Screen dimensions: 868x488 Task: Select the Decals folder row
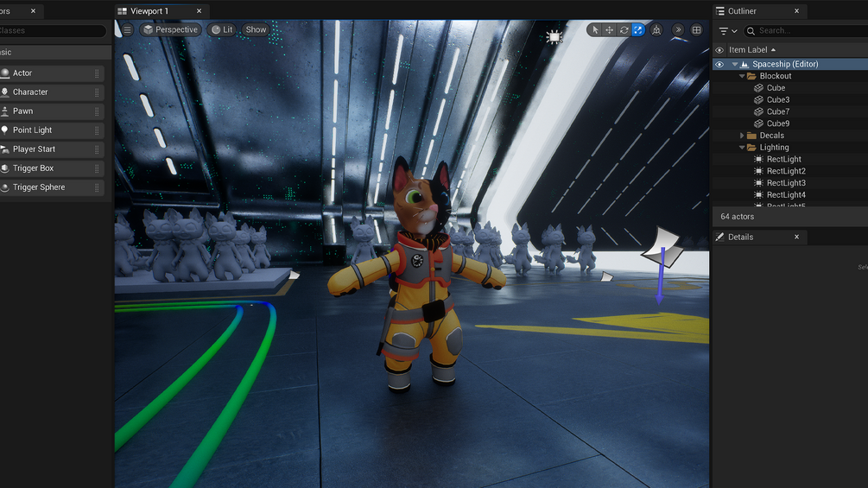(x=790, y=136)
